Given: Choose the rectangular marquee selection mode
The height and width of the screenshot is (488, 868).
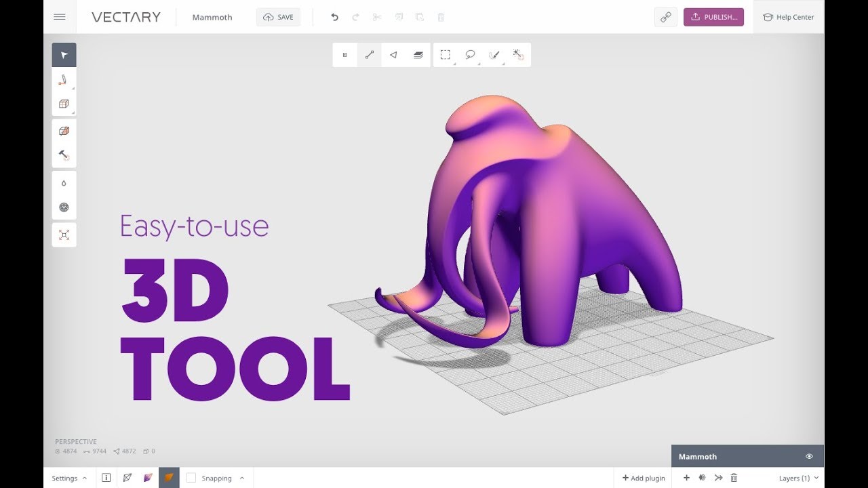Looking at the screenshot, I should (x=446, y=54).
